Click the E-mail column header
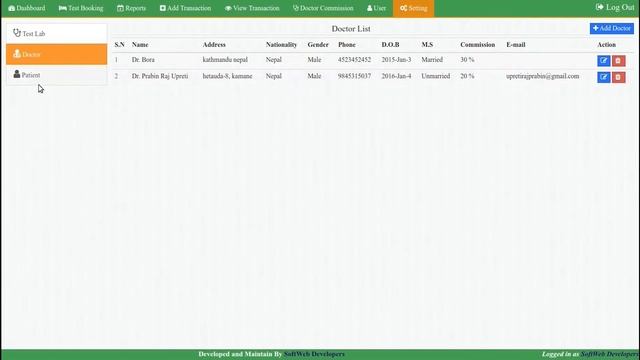 click(x=516, y=45)
